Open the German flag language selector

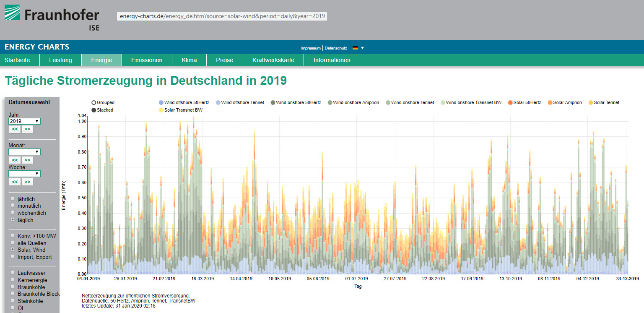coord(358,48)
